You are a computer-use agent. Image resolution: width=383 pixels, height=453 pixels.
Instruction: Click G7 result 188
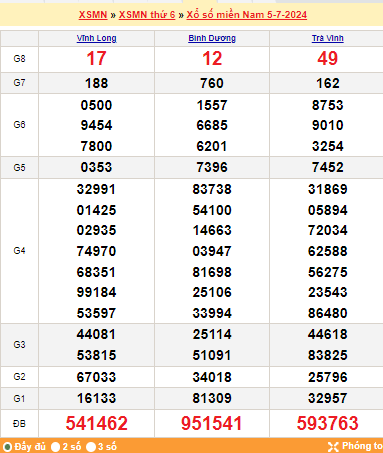(97, 83)
